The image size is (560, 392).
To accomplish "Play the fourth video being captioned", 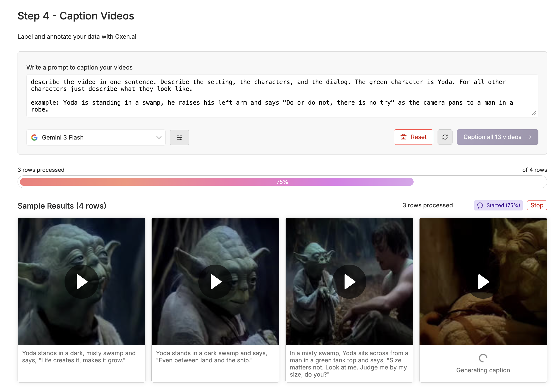I will 483,281.
